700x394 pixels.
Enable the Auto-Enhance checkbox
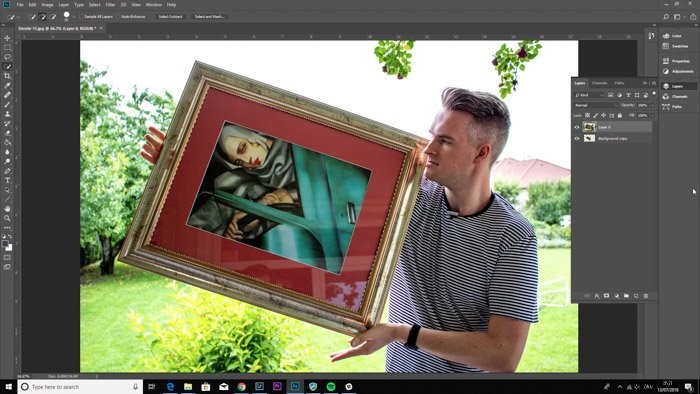pos(118,17)
